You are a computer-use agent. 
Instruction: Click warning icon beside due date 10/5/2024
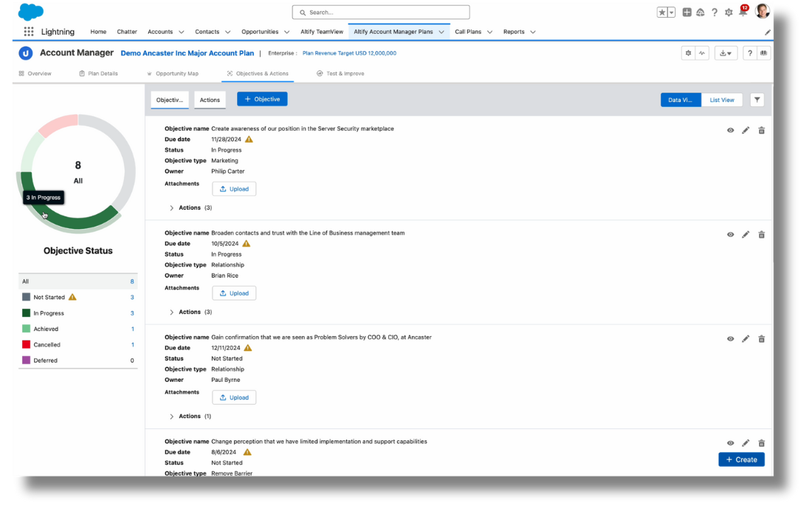point(247,244)
